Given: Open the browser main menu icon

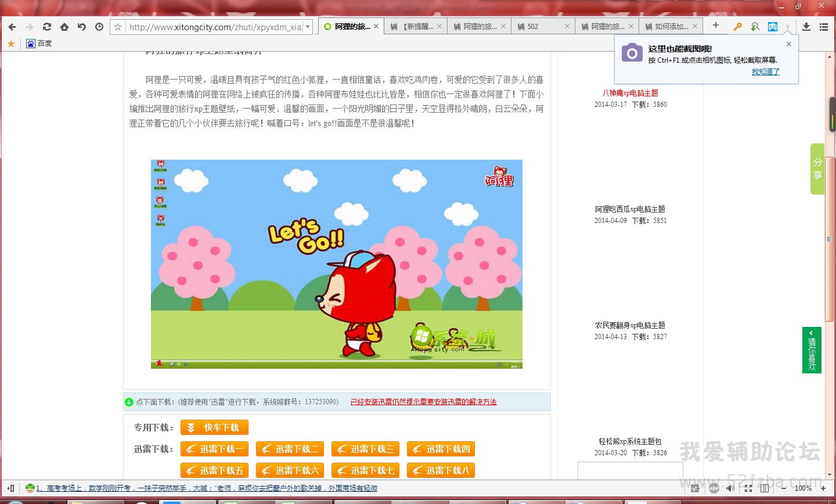Looking at the screenshot, I should tap(824, 27).
